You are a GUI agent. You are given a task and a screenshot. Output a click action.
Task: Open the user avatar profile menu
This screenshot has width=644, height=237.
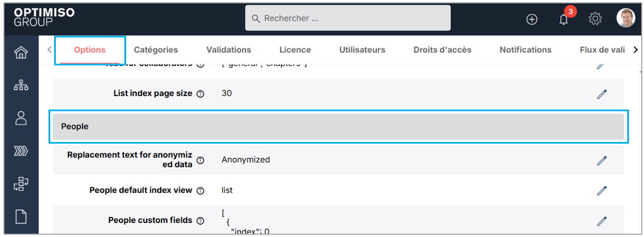click(626, 18)
